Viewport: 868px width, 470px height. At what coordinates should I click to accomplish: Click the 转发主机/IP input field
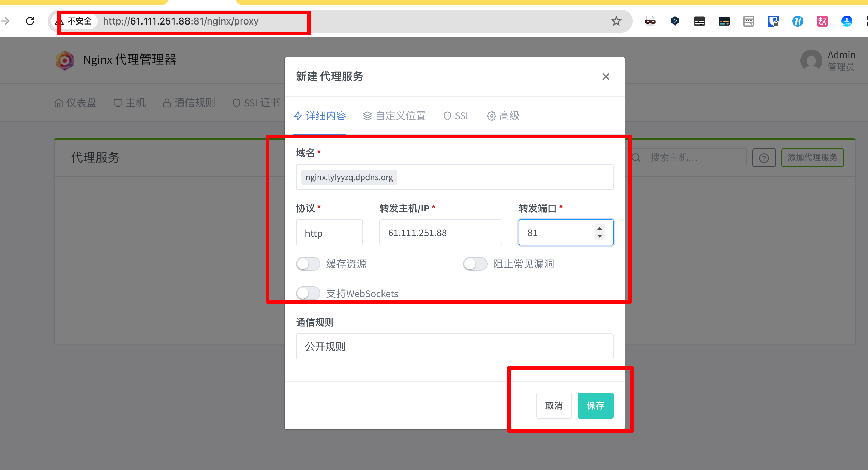[440, 233]
